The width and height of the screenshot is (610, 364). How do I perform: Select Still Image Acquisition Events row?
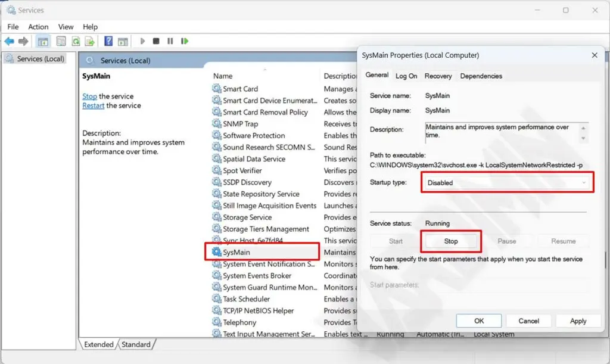pos(264,206)
